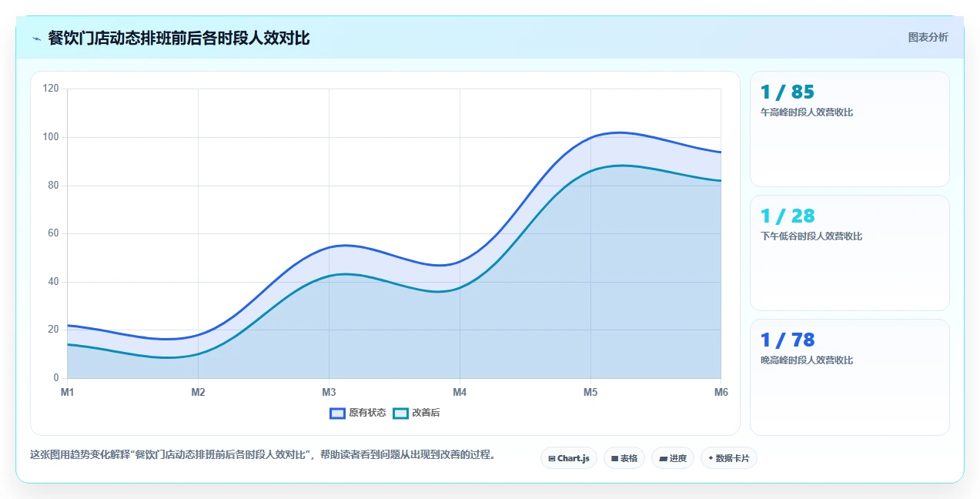Open the 下午低谷时段人效营收比 card
980x499 pixels.
[x=850, y=253]
